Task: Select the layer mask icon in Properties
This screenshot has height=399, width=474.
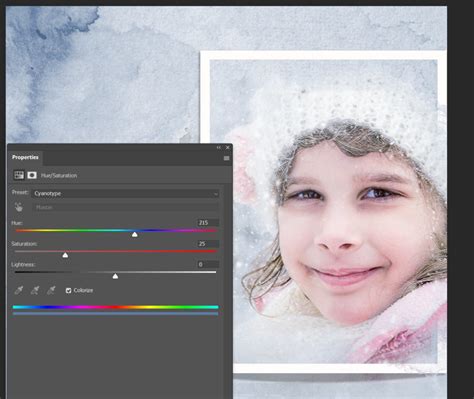Action: pos(32,175)
